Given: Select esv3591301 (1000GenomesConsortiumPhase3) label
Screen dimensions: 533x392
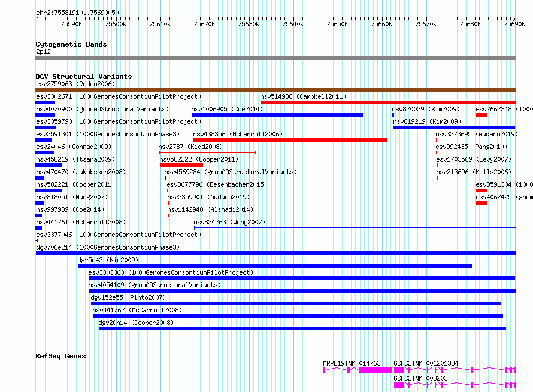Looking at the screenshot, I should (108, 134).
